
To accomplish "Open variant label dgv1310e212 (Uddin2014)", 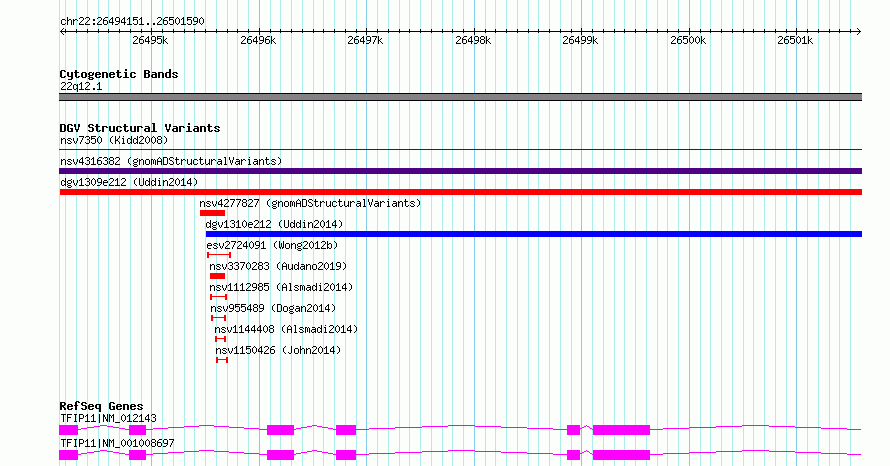I will [274, 224].
